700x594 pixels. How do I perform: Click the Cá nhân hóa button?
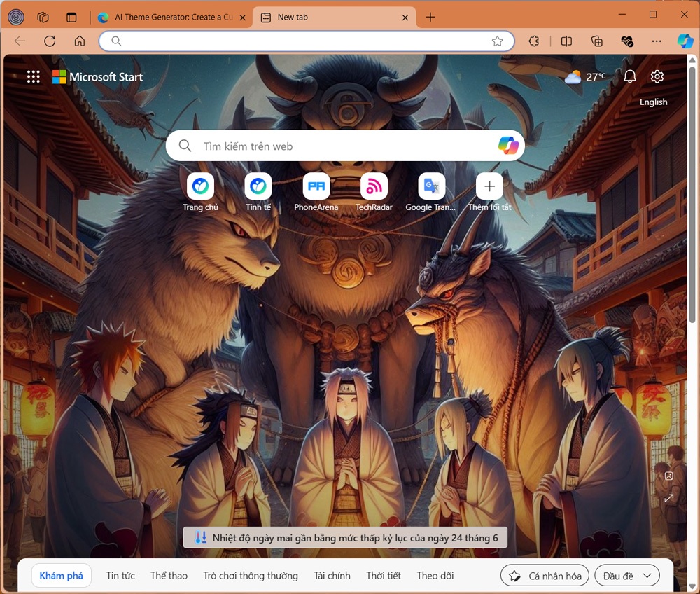coord(545,576)
